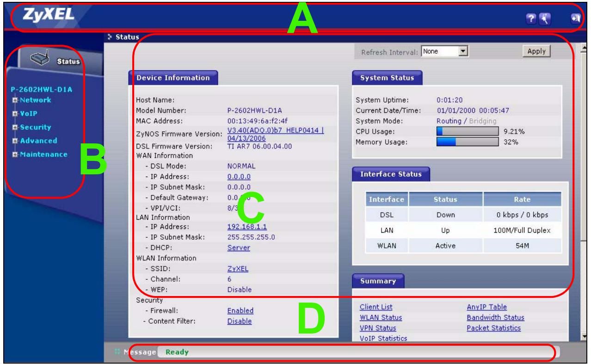591x364 pixels.
Task: Click the LAN IP 192.168.1.1 link
Action: pyautogui.click(x=247, y=227)
